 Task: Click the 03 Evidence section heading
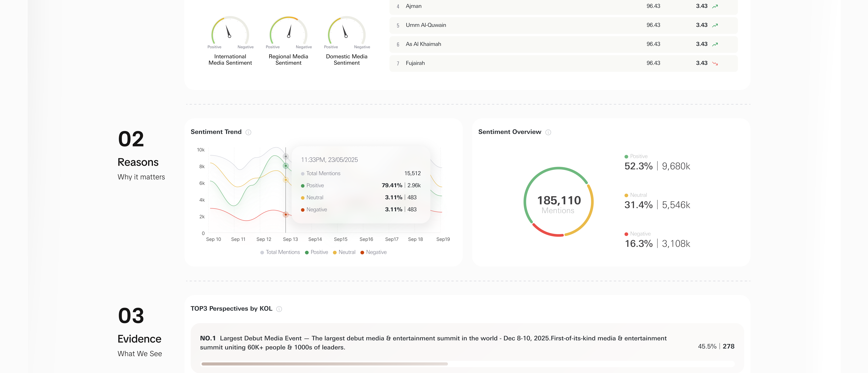pyautogui.click(x=140, y=332)
